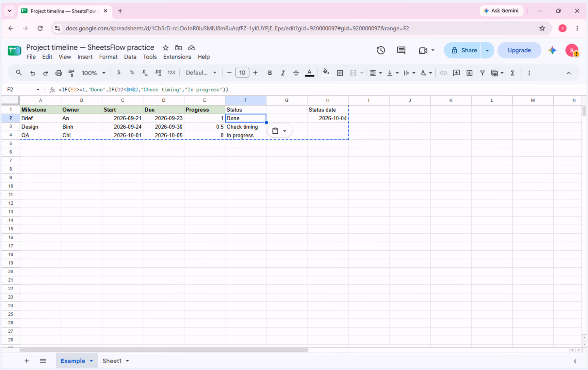Click the insert link icon

443,73
